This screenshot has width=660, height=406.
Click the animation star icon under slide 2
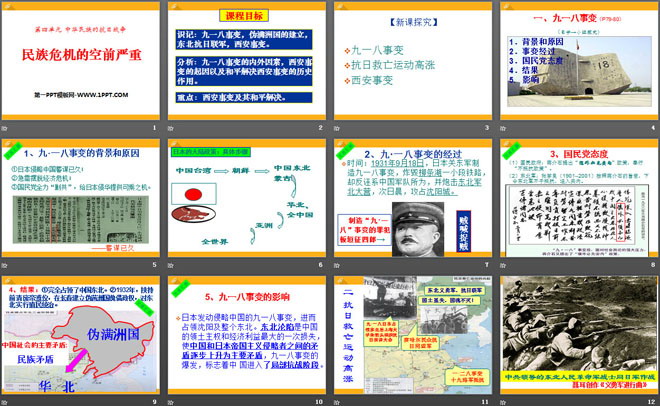171,128
